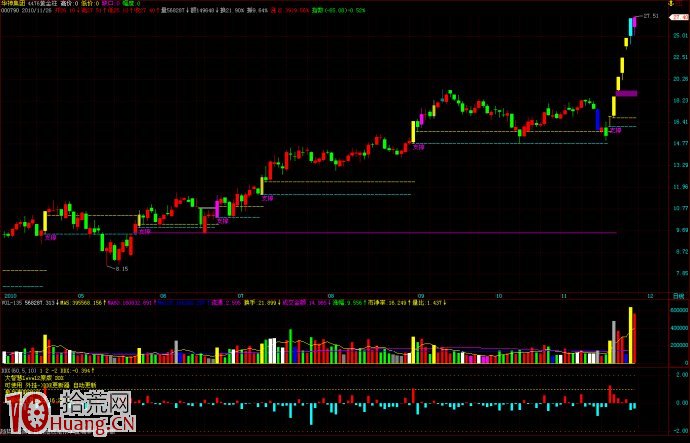Click the purple gap bar near 20.26
Viewport: 690px width, 443px height.
tap(626, 93)
